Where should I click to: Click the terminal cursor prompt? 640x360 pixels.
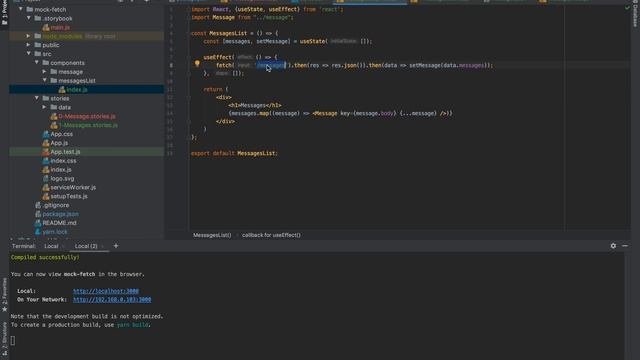click(x=13, y=340)
